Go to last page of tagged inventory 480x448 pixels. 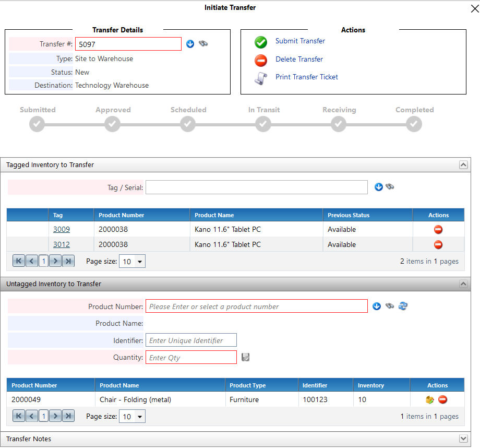(x=68, y=261)
